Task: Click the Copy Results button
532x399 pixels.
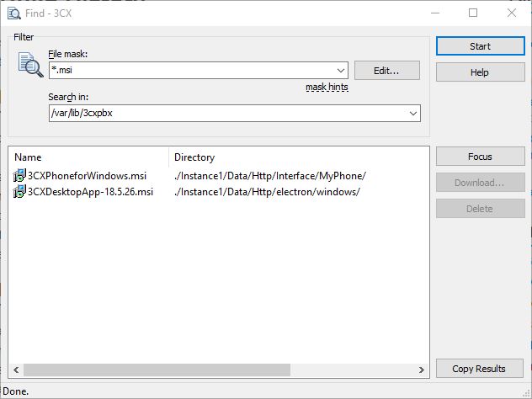Action: [480, 369]
